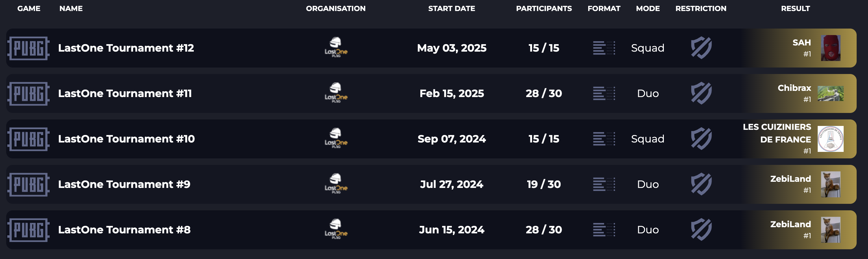The image size is (868, 259).
Task: Click the restriction shield icon for Tournament #10
Action: pyautogui.click(x=701, y=139)
